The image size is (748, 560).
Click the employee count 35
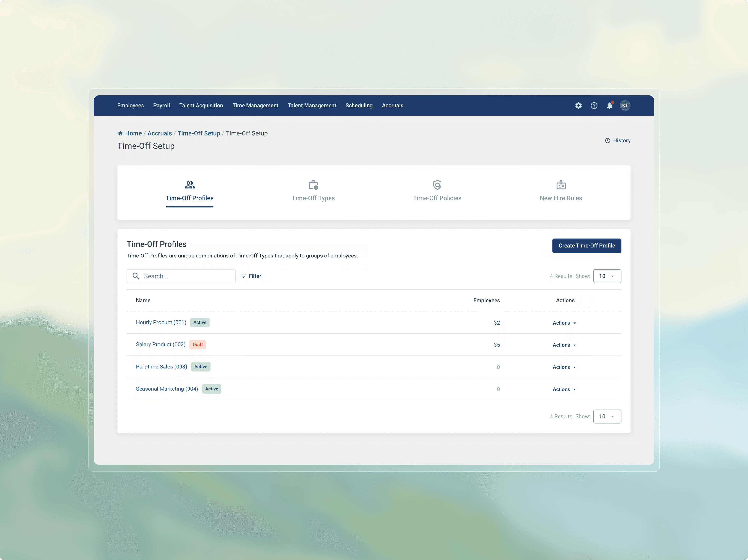(496, 345)
